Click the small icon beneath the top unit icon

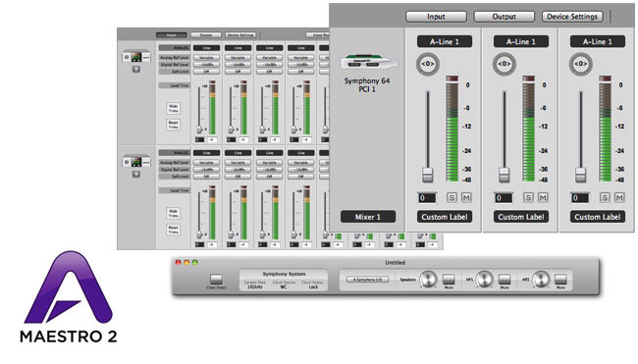point(136,70)
